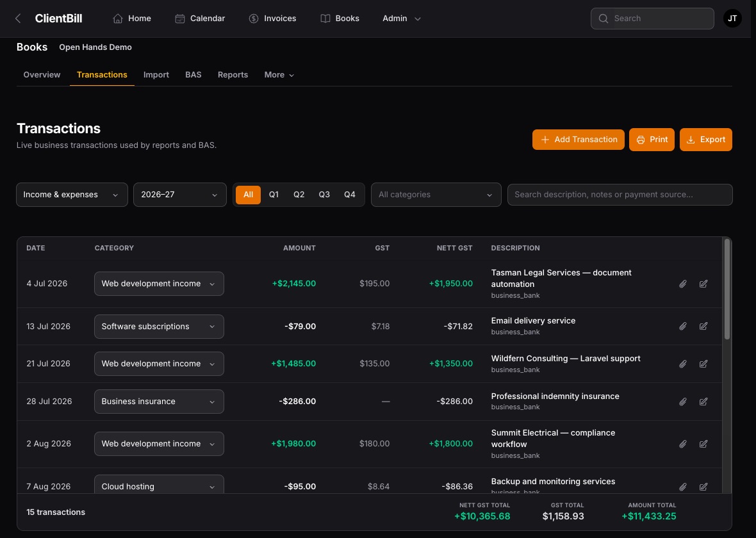This screenshot has height=538, width=756.
Task: Open the BAS tab
Action: [193, 75]
